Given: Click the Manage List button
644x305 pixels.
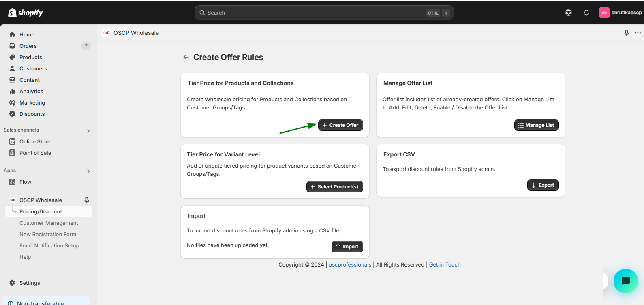Looking at the screenshot, I should pos(536,125).
